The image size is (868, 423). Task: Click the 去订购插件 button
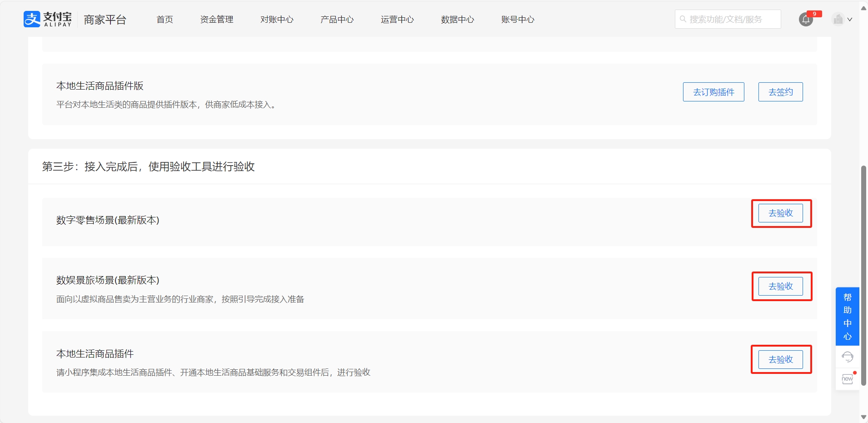coord(713,92)
